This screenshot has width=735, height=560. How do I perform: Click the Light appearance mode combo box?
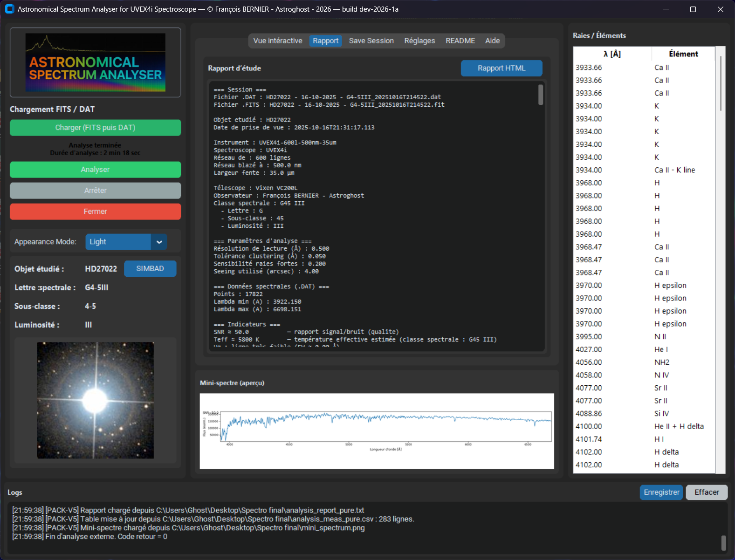(118, 242)
